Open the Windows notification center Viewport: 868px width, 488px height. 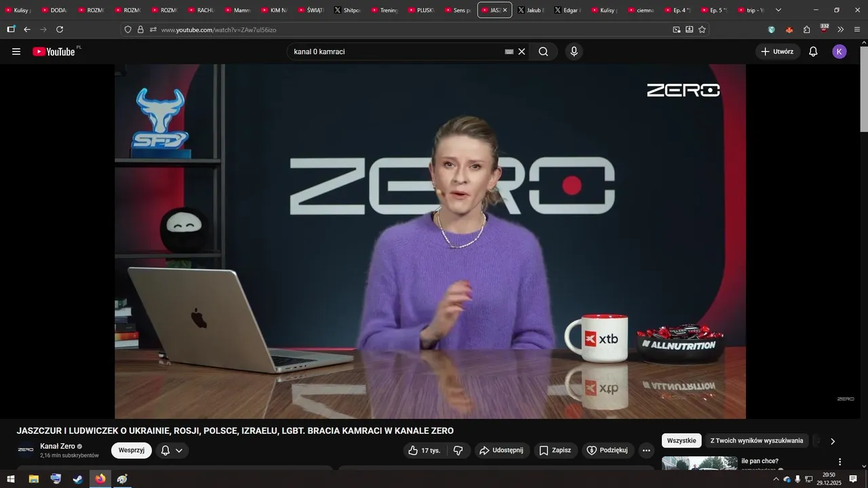pos(853,479)
